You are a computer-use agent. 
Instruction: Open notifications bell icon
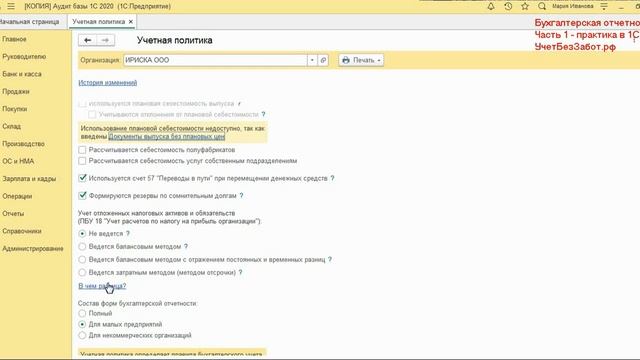point(491,6)
